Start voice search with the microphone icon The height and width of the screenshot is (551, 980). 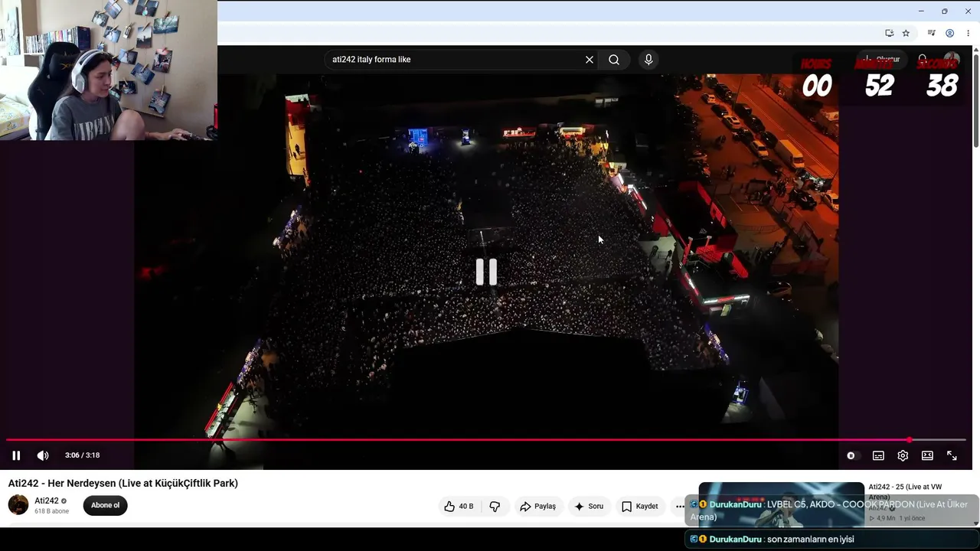(x=648, y=60)
